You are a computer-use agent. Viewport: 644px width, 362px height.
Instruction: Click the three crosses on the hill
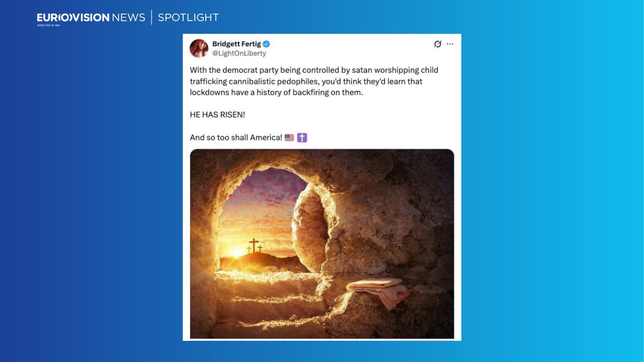255,246
